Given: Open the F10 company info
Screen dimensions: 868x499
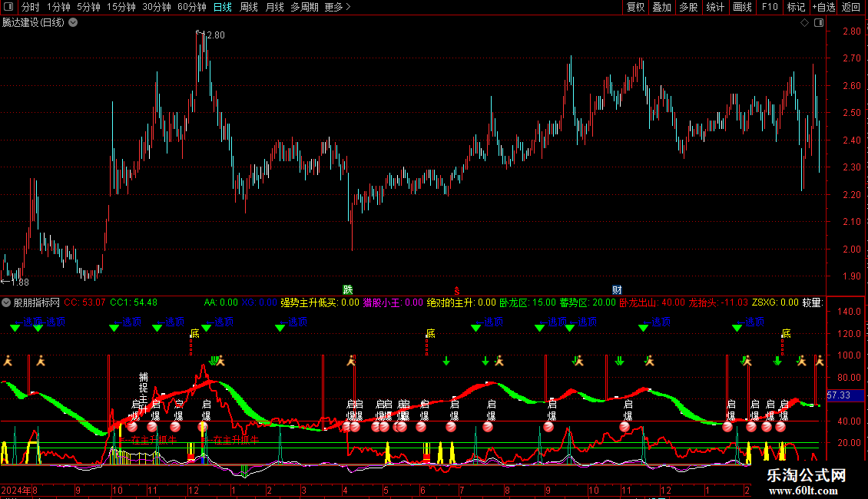Looking at the screenshot, I should 770,7.
